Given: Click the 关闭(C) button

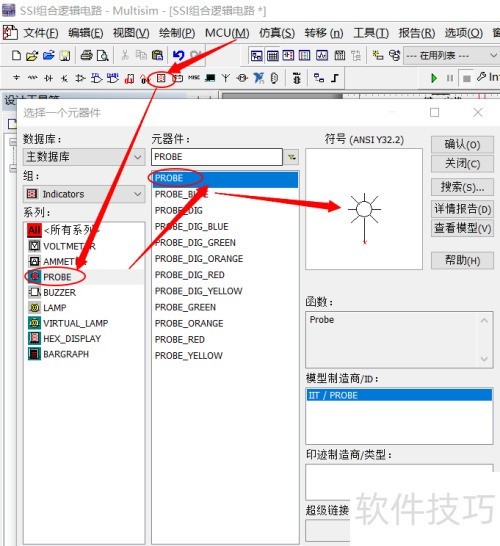Looking at the screenshot, I should 462,164.
